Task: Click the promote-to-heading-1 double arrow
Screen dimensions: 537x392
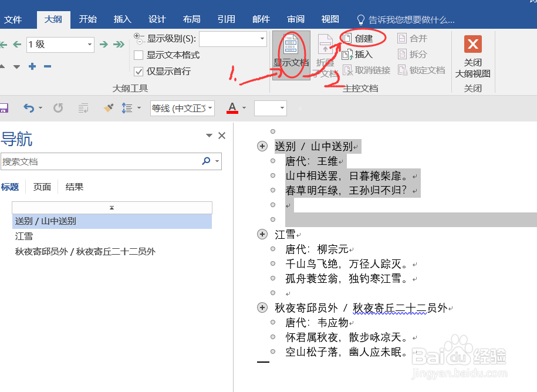Action: (4, 44)
